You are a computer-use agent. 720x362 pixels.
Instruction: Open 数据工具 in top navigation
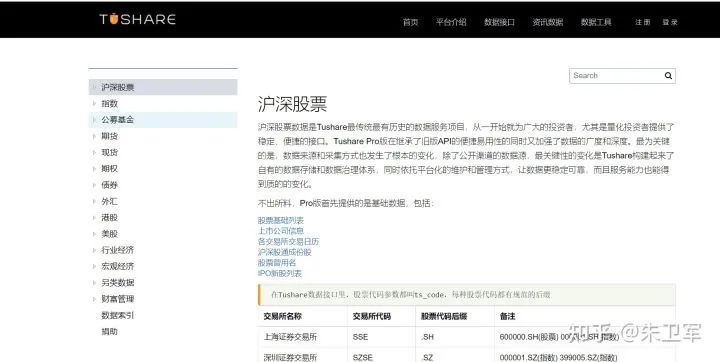pyautogui.click(x=596, y=22)
